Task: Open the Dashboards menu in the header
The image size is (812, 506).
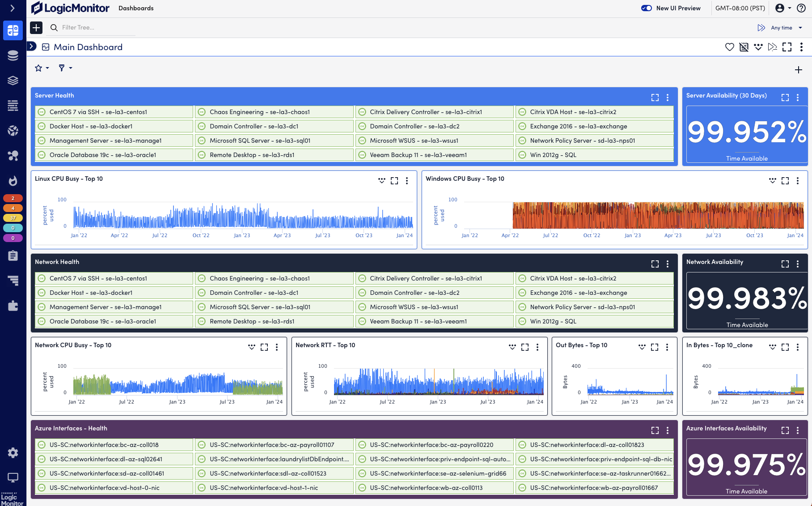Action: 135,8
